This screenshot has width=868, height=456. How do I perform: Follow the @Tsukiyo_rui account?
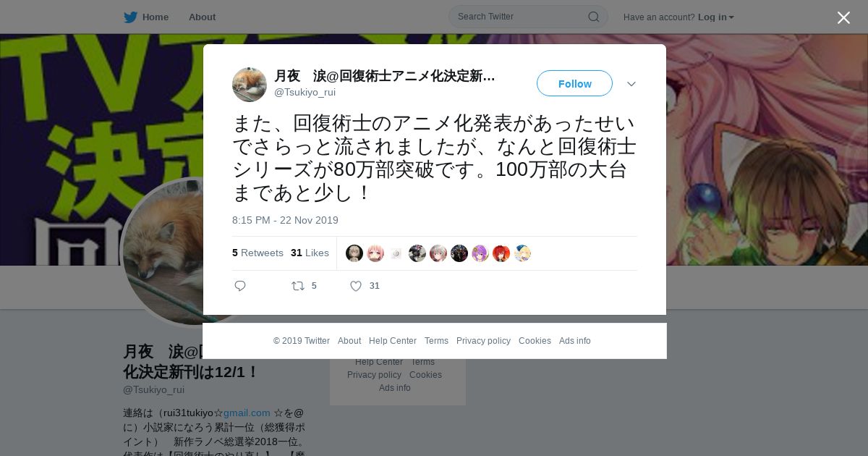[x=574, y=83]
